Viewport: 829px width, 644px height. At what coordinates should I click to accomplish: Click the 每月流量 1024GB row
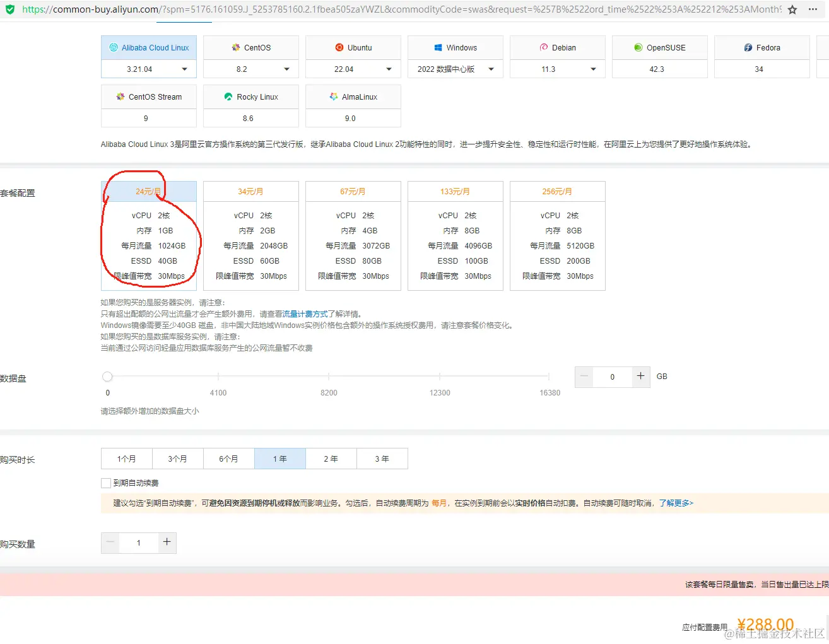pyautogui.click(x=153, y=246)
